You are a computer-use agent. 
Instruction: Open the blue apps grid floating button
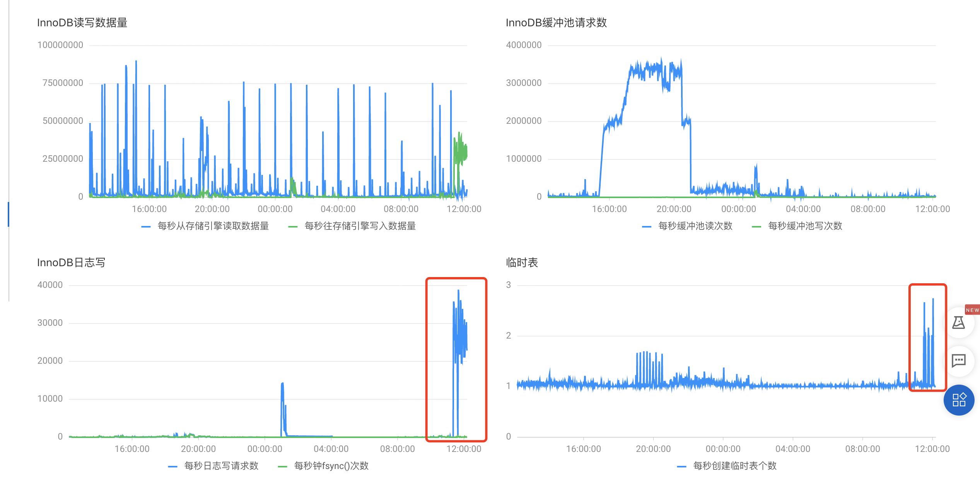coord(959,400)
